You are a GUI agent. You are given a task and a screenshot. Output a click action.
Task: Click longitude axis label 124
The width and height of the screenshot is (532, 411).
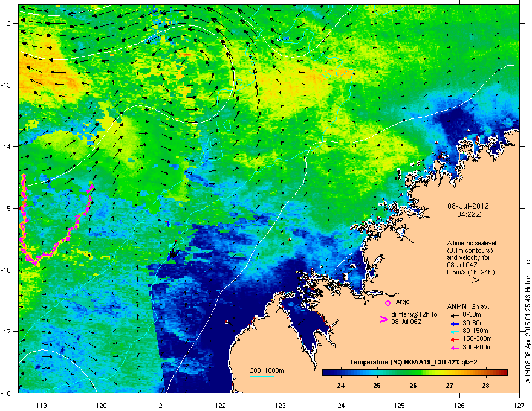click(340, 405)
